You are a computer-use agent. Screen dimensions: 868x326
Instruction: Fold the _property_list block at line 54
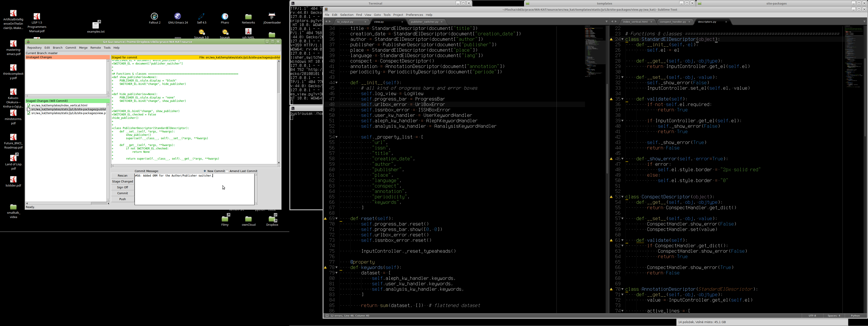pos(336,137)
